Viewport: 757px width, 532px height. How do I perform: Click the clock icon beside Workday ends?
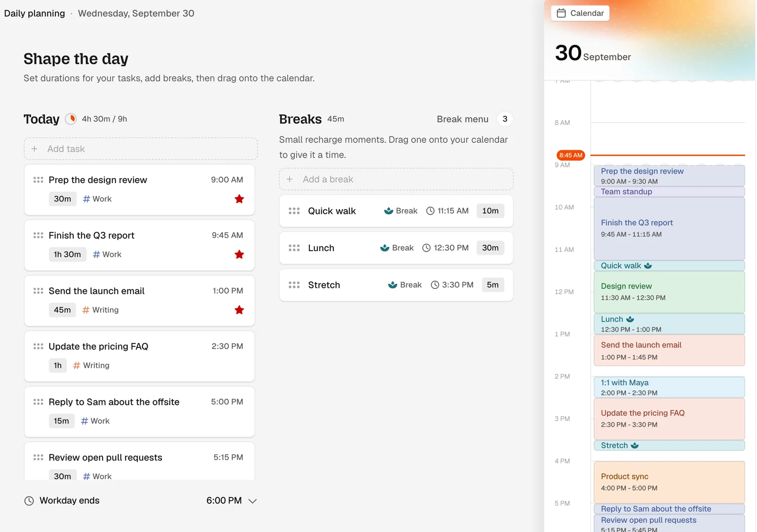click(x=29, y=501)
